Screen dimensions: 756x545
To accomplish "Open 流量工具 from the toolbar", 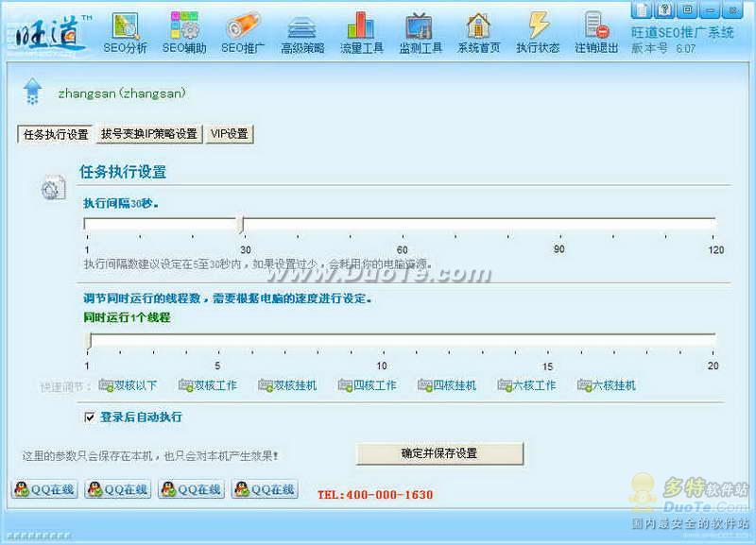I will 360,30.
